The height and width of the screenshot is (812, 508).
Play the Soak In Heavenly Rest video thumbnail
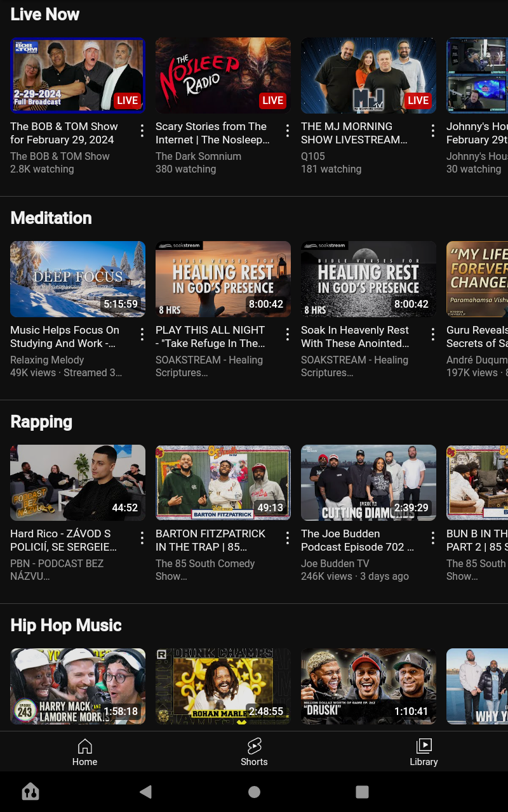pyautogui.click(x=368, y=279)
